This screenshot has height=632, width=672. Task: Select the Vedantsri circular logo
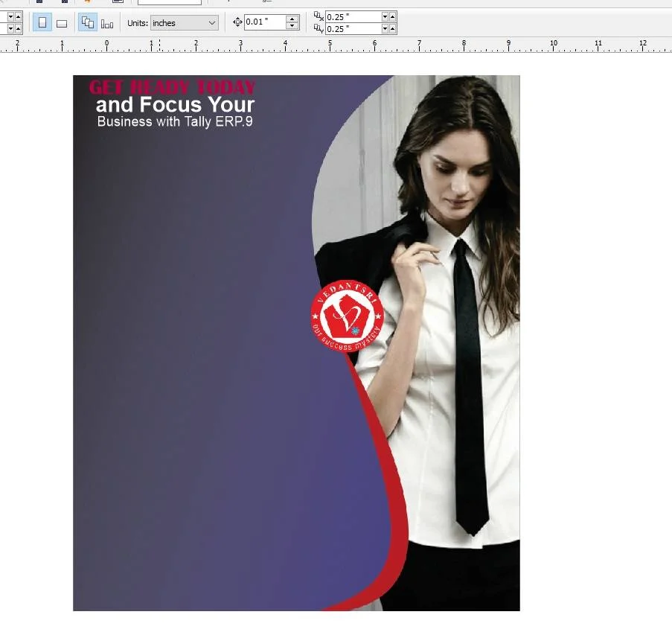tap(347, 316)
